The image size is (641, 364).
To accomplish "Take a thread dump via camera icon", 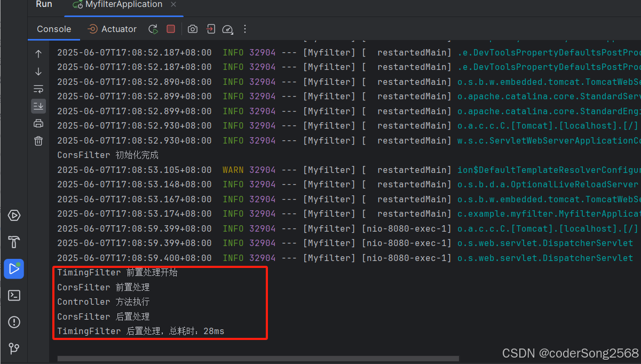I will click(x=193, y=29).
